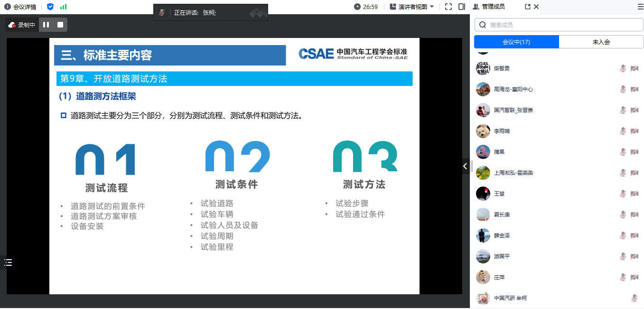
Task: Switch to the 未入会 tab
Action: click(601, 42)
